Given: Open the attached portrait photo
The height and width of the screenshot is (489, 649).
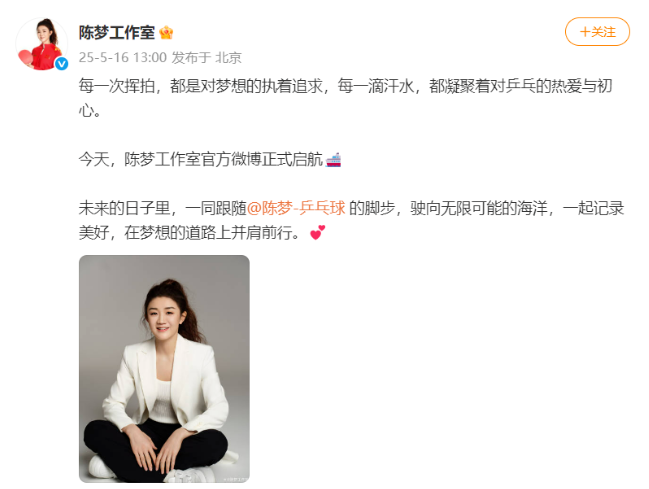Looking at the screenshot, I should pyautogui.click(x=164, y=369).
